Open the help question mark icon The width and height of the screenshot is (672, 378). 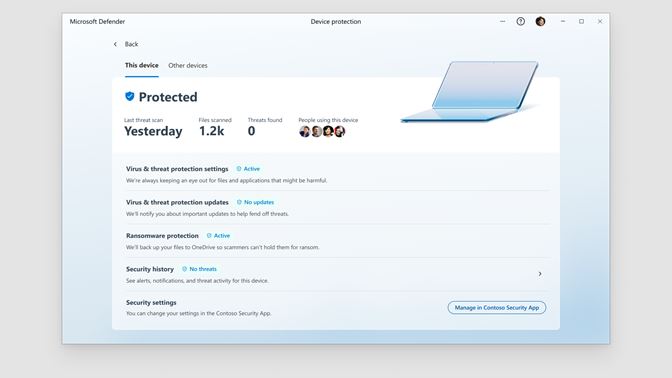pos(521,21)
